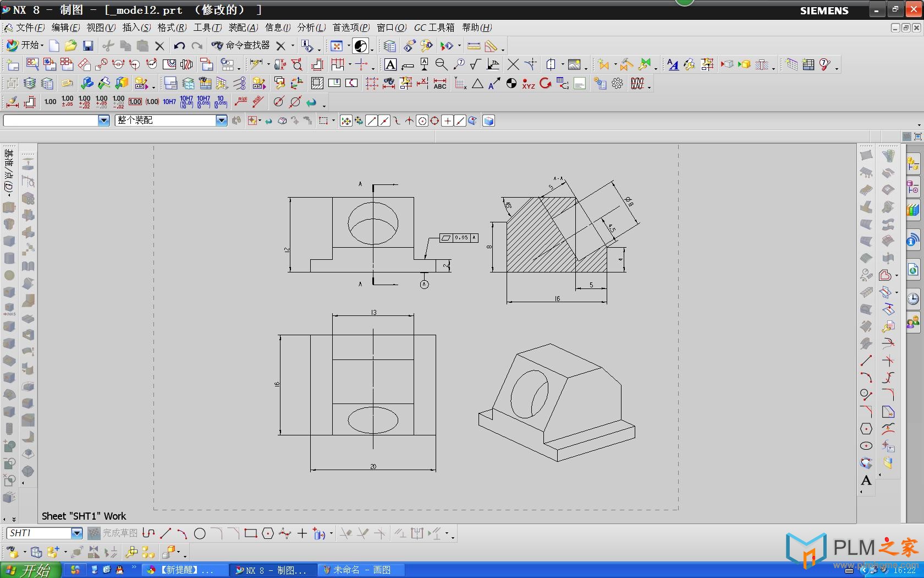924x578 pixels.
Task: Open the GC 工具箱 menu
Action: pos(434,28)
